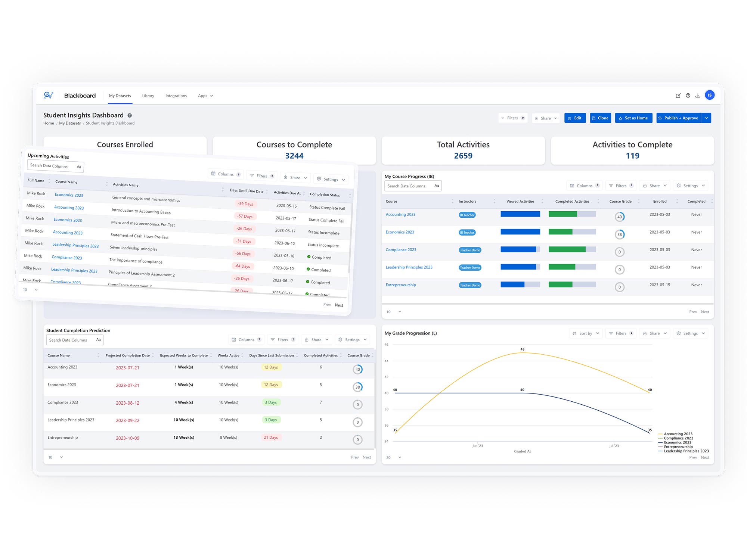
Task: Expand the Publish + Approve dropdown arrow
Action: 706,118
